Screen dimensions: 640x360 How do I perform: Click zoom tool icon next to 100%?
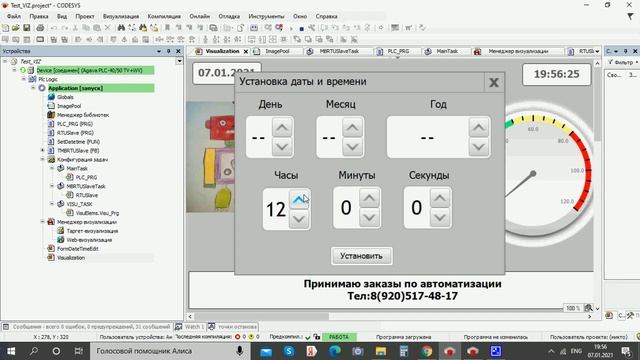point(588,308)
